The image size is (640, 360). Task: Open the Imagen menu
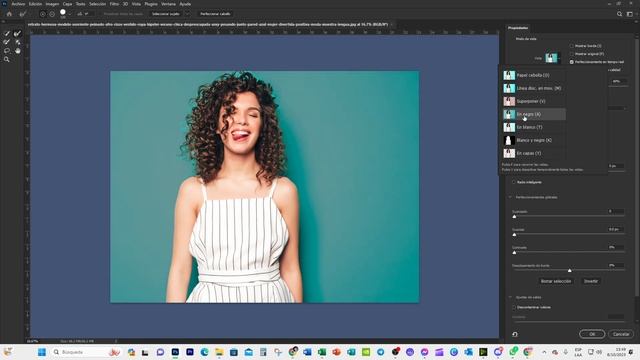click(x=52, y=4)
